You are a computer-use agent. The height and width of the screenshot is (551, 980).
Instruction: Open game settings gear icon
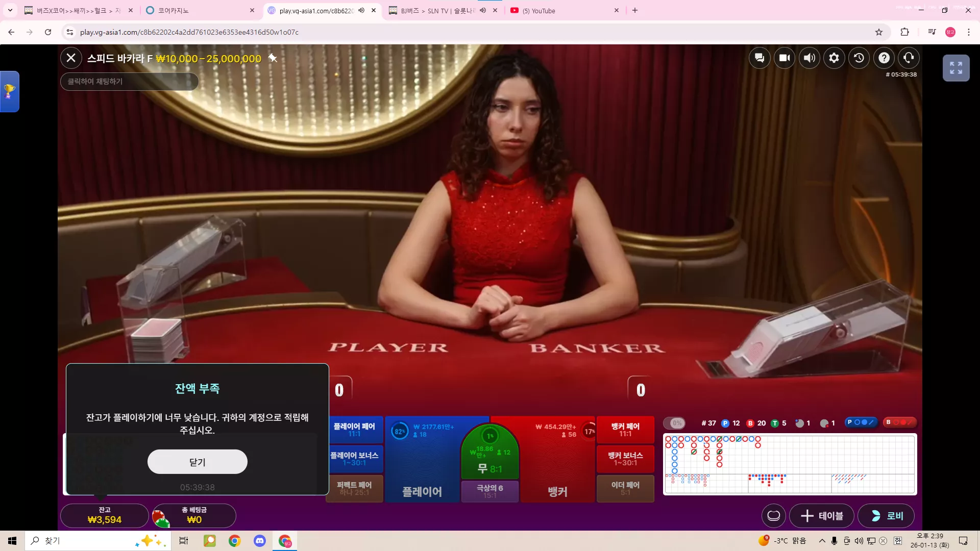834,58
